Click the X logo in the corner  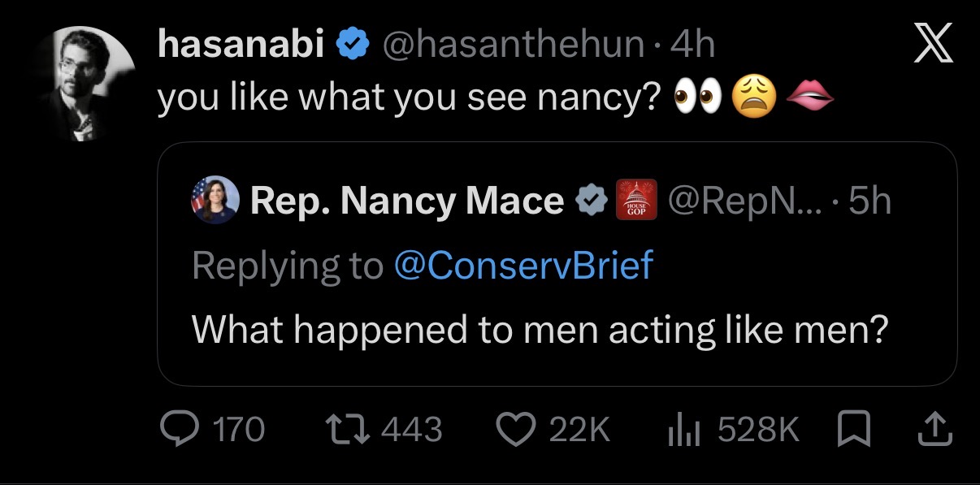(x=932, y=46)
